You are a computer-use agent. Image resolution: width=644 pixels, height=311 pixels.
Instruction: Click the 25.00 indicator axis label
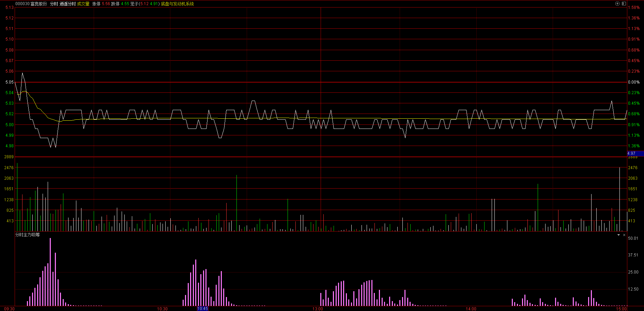(633, 272)
